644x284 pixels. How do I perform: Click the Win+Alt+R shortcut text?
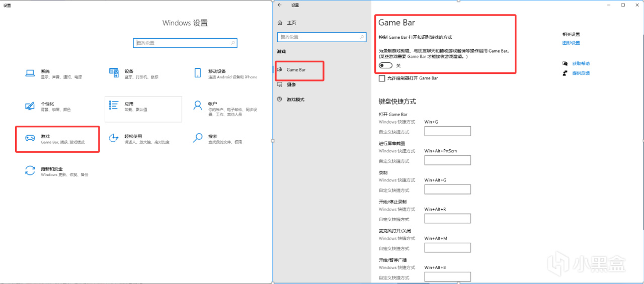click(435, 209)
